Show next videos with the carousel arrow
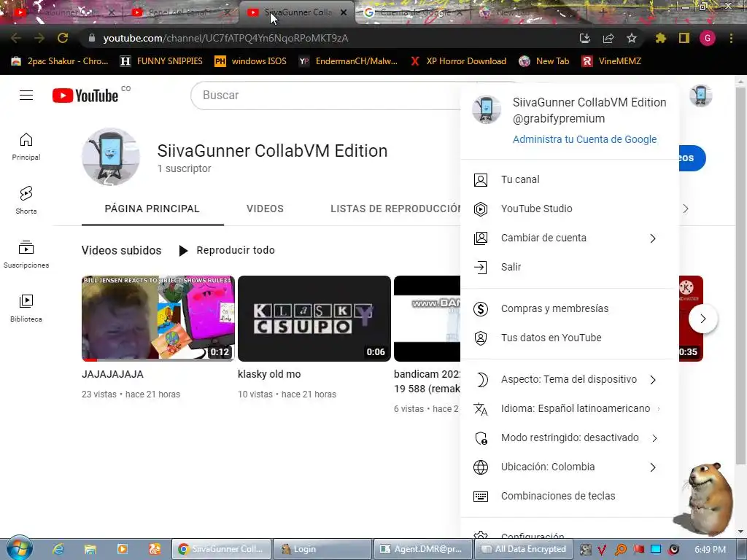 (703, 319)
